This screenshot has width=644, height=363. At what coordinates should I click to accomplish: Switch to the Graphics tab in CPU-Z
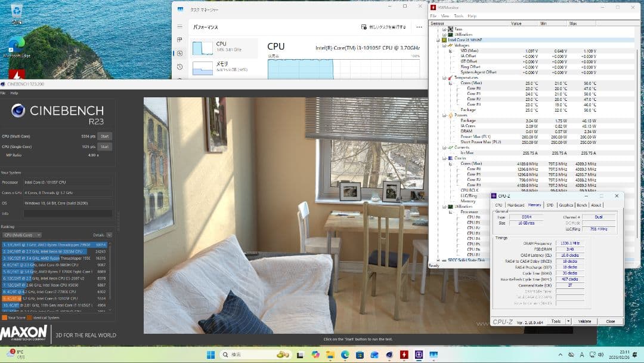pyautogui.click(x=565, y=205)
